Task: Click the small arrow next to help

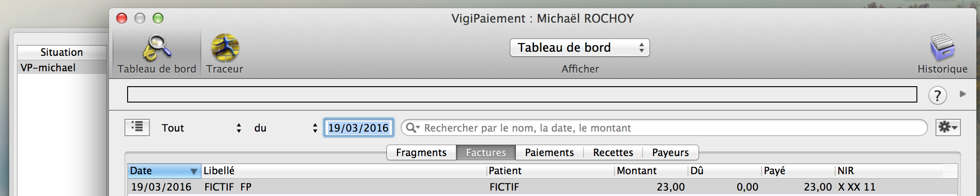Action: (962, 94)
